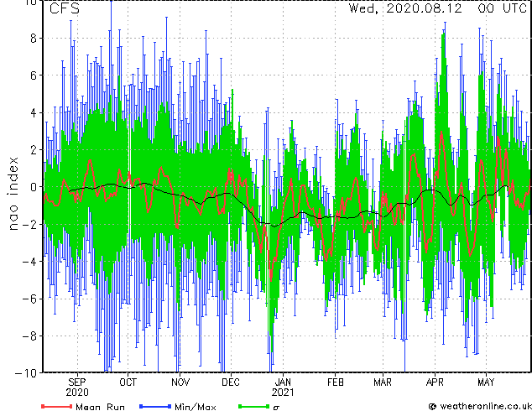Click the 'nao index' axis title
Viewport: 532px width, 411px height.
(13, 194)
